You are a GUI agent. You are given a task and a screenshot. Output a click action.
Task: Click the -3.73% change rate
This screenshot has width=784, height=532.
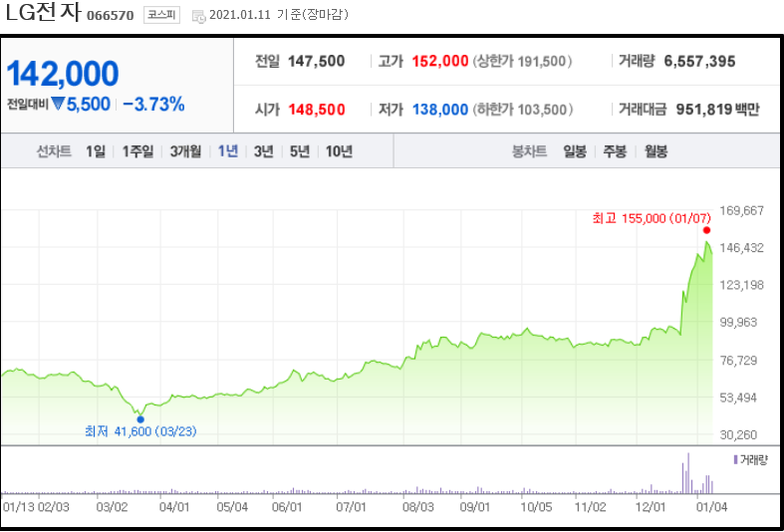click(x=153, y=105)
